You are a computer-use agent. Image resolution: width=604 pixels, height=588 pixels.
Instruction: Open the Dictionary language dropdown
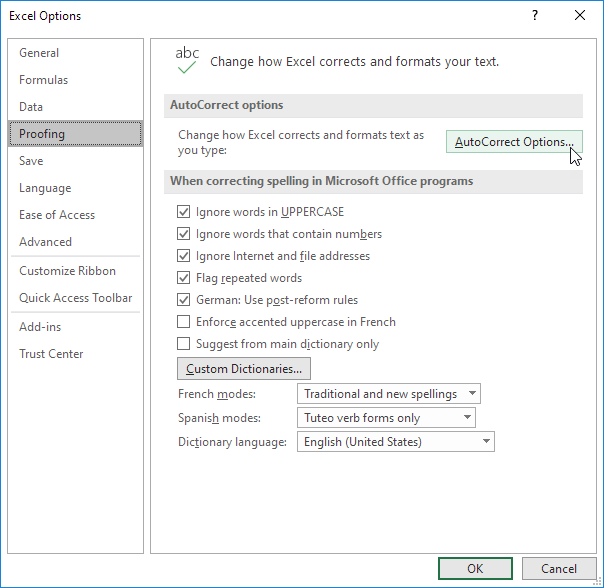(x=396, y=442)
